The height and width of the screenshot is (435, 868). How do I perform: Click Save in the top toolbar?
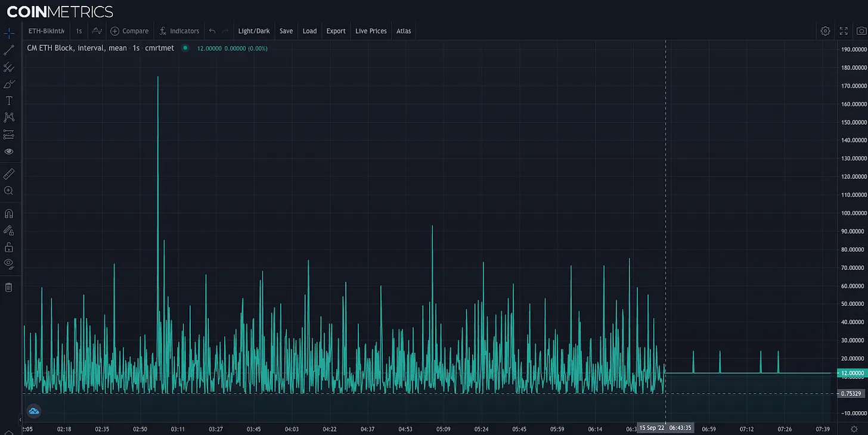286,31
